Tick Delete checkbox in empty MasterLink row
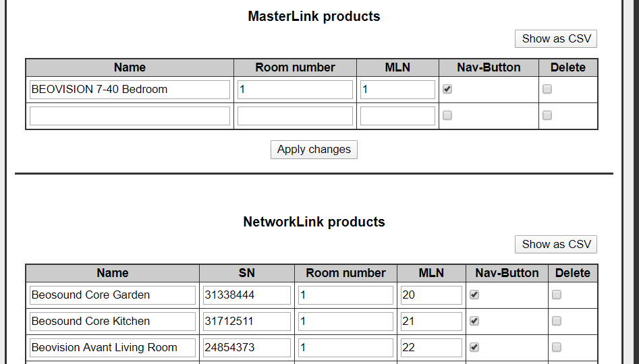 547,115
